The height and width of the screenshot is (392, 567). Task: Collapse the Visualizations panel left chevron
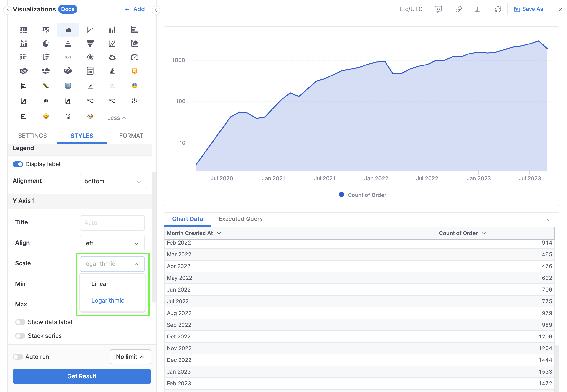click(x=156, y=10)
